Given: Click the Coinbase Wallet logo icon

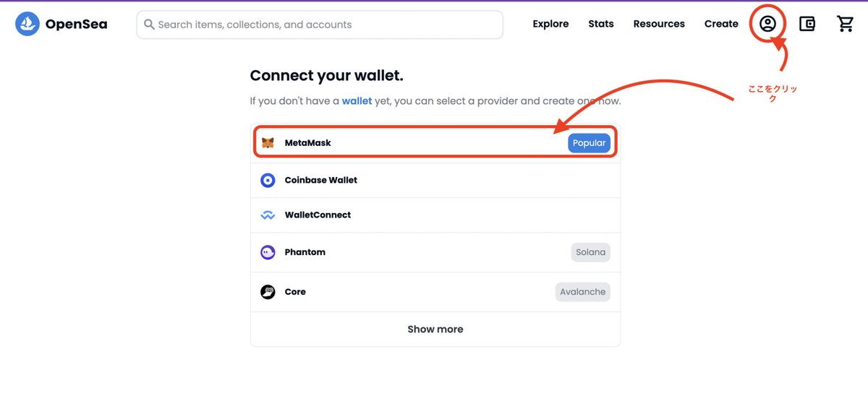Looking at the screenshot, I should point(268,180).
